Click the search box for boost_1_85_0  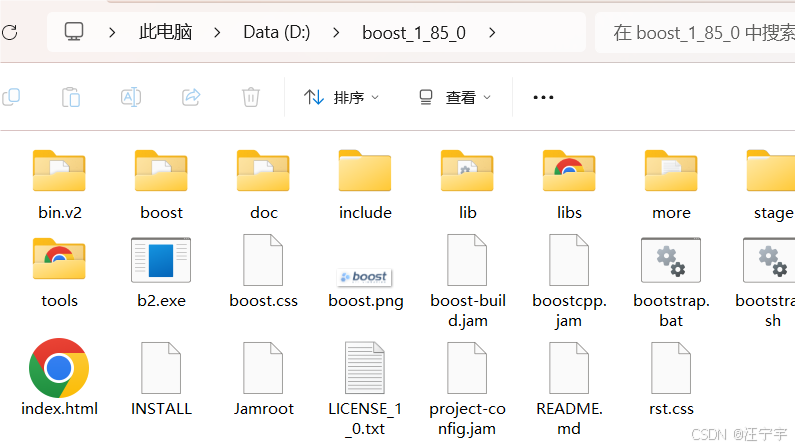[x=695, y=32]
